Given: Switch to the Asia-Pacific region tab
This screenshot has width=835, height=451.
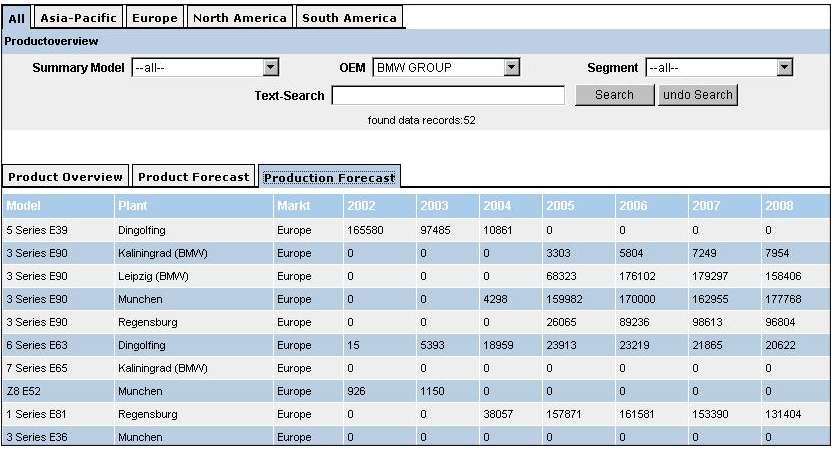Looking at the screenshot, I should click(79, 17).
